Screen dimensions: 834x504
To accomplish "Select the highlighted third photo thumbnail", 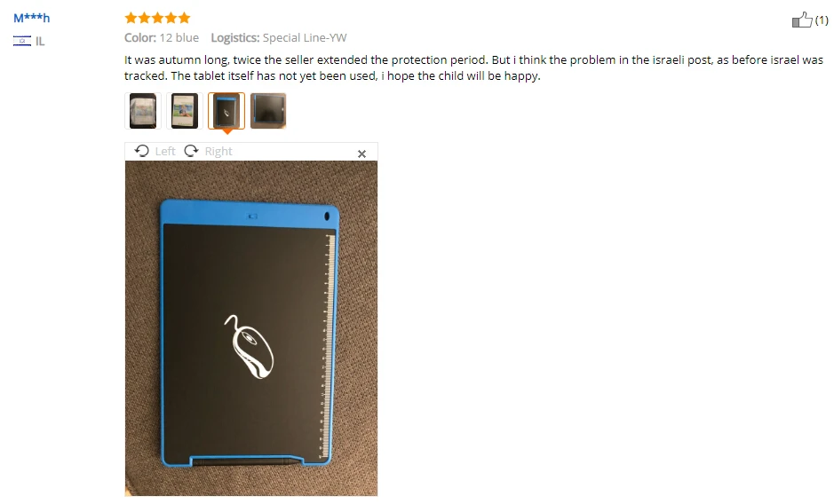I will point(226,111).
